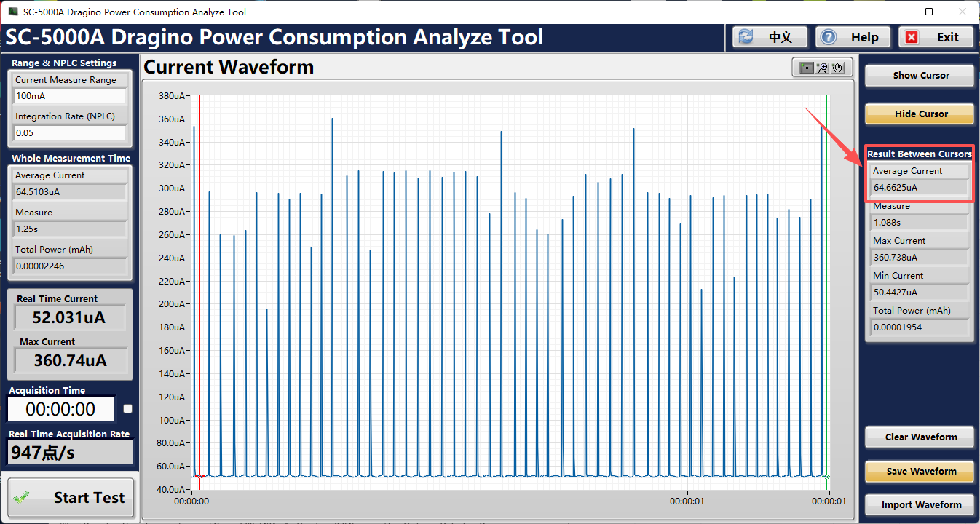
Task: Click the Hide Cursor button
Action: tap(919, 114)
